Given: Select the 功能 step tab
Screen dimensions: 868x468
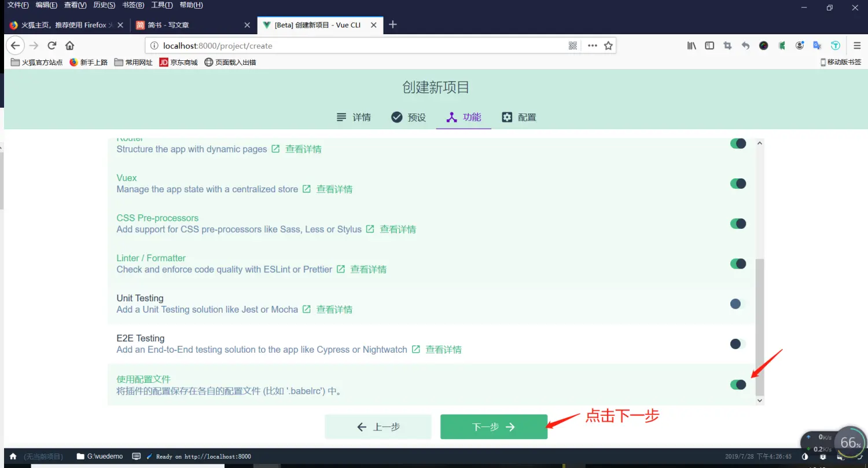Looking at the screenshot, I should (464, 117).
